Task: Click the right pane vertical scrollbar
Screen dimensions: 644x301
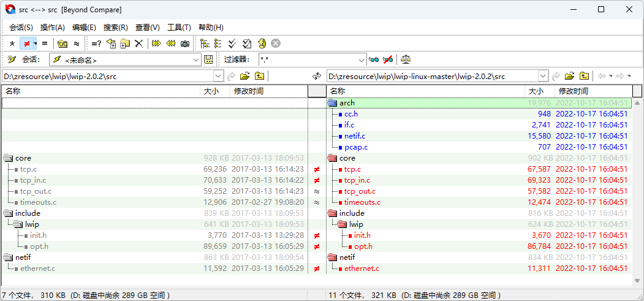Action: (637, 192)
